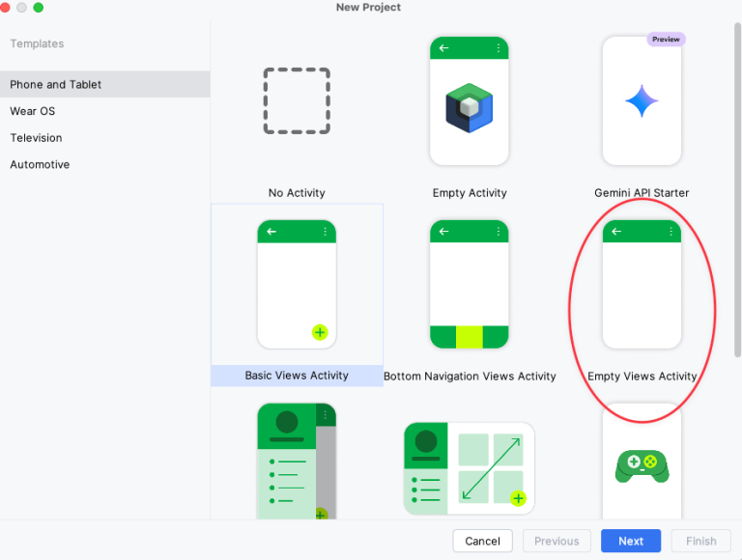Viewport: 742px width, 560px height.
Task: Click the Jetpack Compose cube icon
Action: click(470, 107)
